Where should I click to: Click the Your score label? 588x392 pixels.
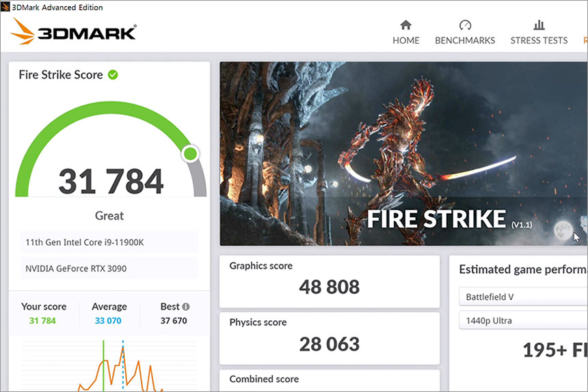coord(44,307)
